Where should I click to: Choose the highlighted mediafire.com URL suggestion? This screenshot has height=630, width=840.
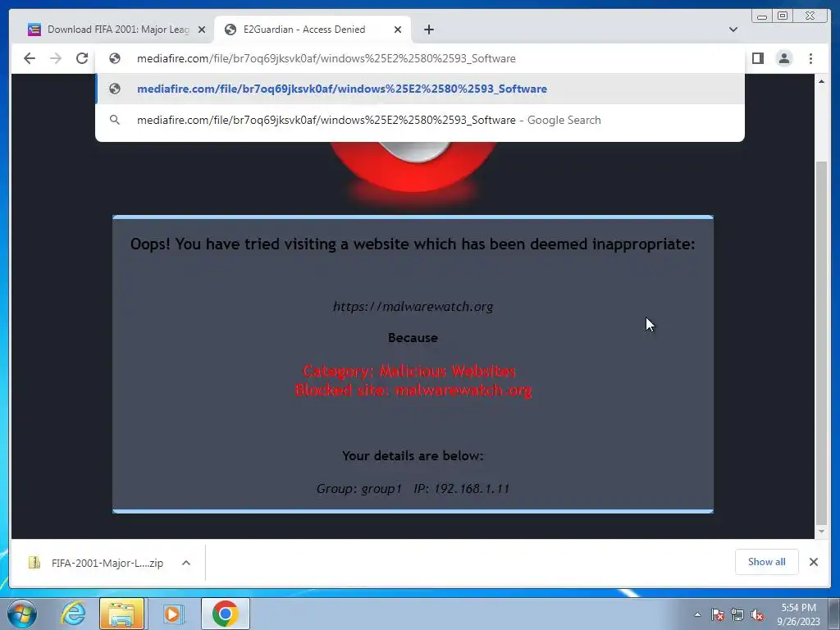tap(420, 89)
